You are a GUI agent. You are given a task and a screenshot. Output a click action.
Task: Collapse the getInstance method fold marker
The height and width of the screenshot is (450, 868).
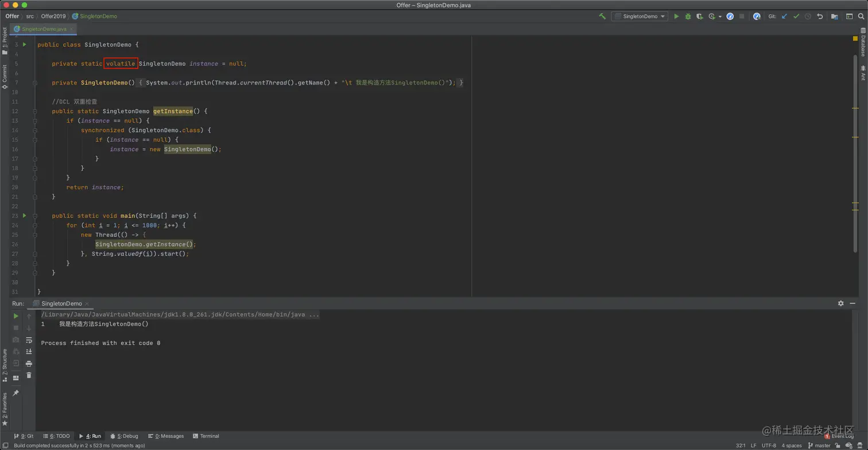pos(35,111)
